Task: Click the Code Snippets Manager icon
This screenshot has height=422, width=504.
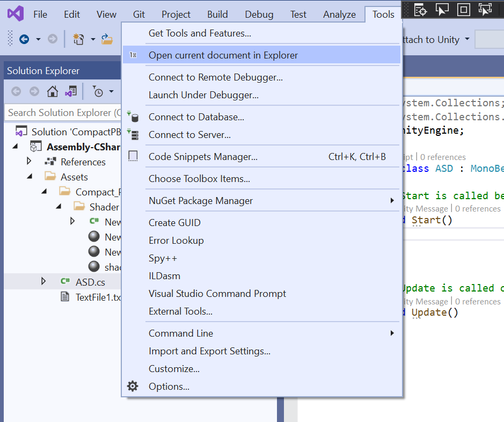Action: [133, 156]
